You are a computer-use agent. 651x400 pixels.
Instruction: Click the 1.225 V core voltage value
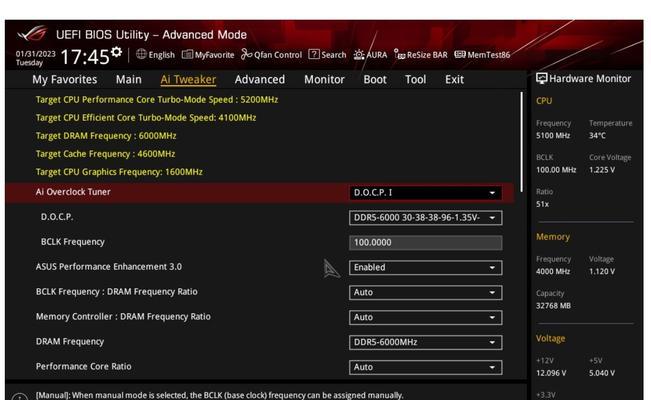coord(602,170)
